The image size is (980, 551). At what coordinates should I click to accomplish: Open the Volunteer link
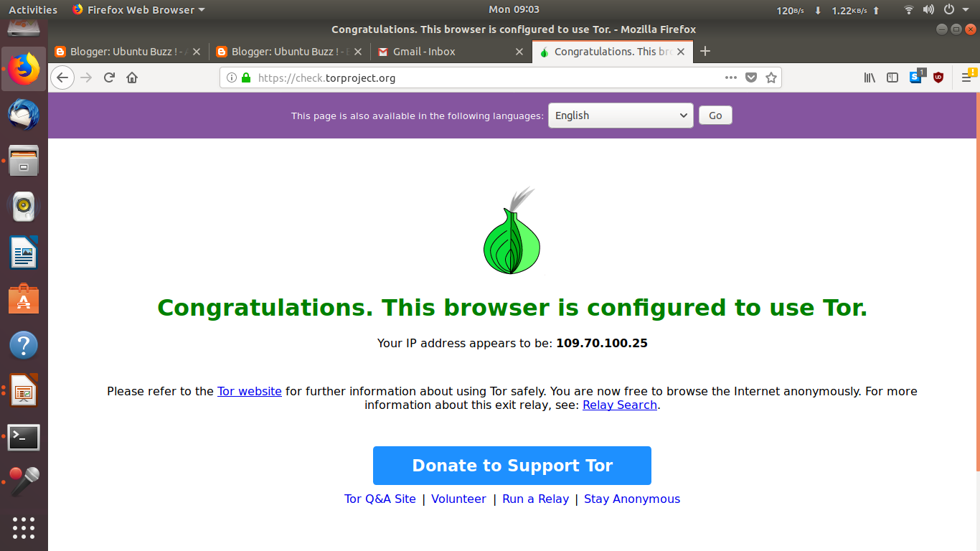tap(458, 499)
